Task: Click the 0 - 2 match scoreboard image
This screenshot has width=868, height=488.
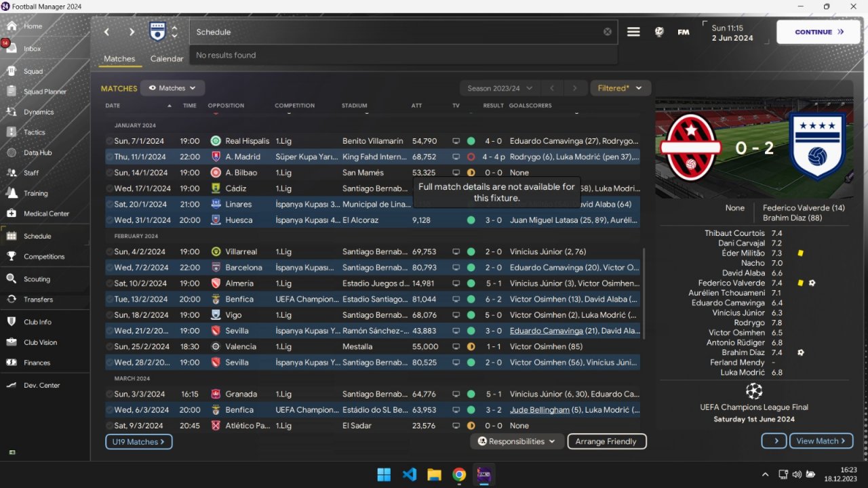Action: coord(754,146)
